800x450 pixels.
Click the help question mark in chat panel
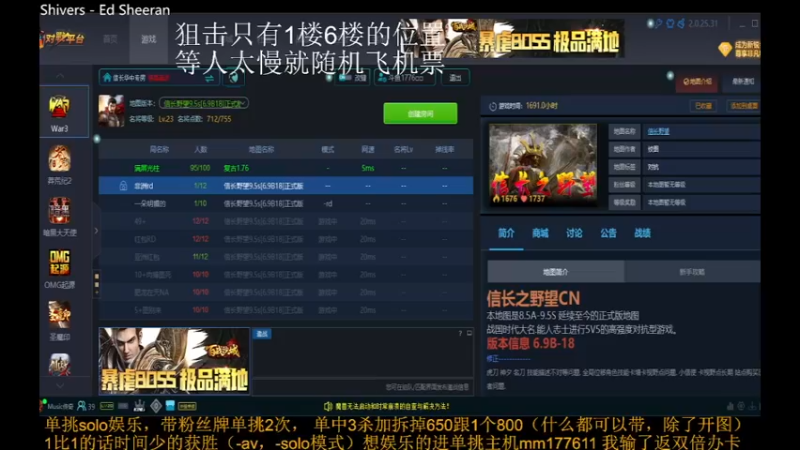[460, 333]
